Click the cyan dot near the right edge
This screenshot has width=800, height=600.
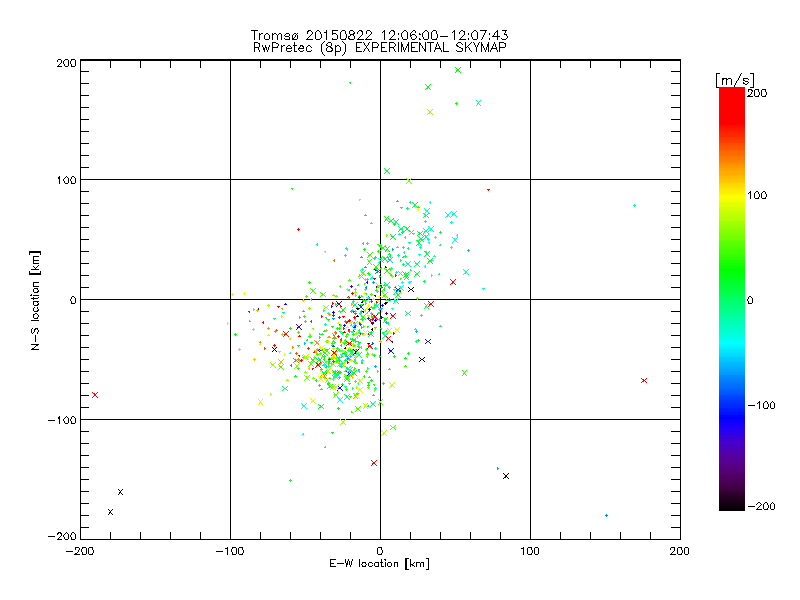pyautogui.click(x=634, y=206)
